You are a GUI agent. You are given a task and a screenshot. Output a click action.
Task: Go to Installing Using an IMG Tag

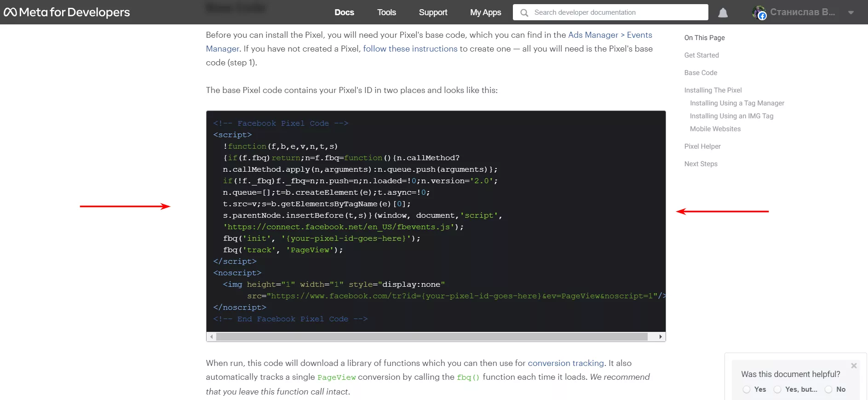pyautogui.click(x=731, y=116)
